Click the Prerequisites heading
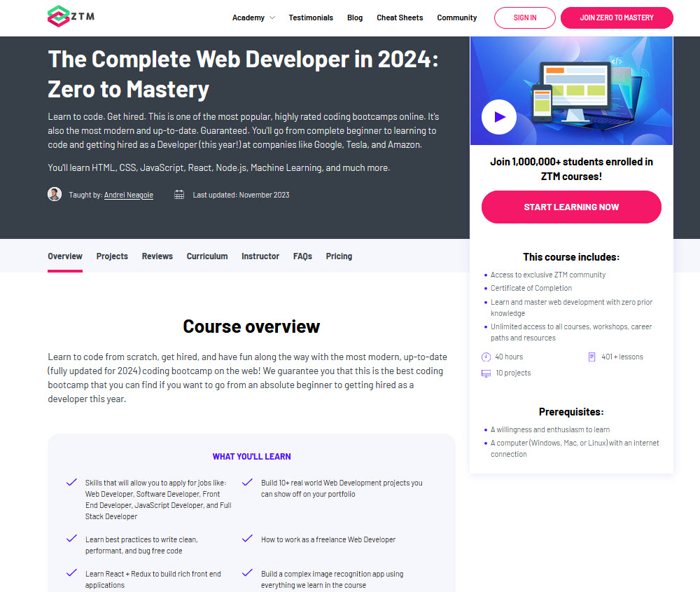700x592 pixels. coord(571,411)
